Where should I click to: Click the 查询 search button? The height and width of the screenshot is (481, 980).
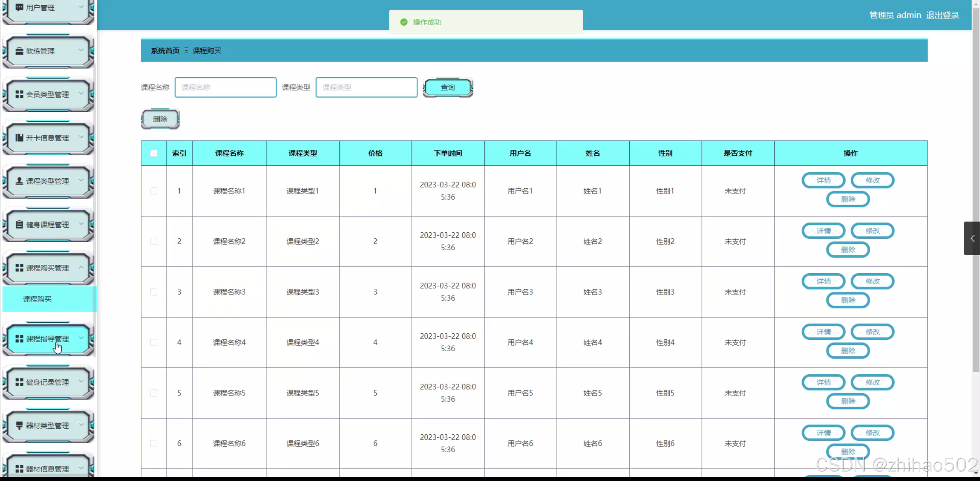click(x=448, y=87)
